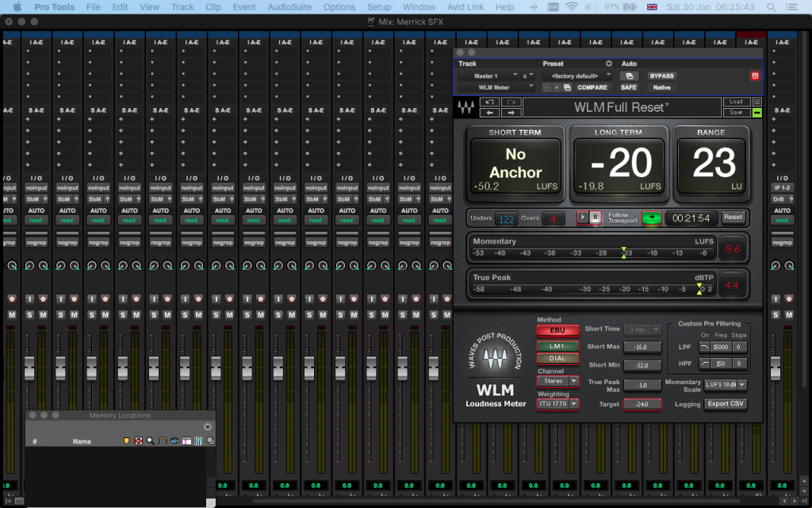Viewport: 812px width, 508px height.
Task: Click eye track visibility icon in Memory Locations
Action: (x=174, y=441)
